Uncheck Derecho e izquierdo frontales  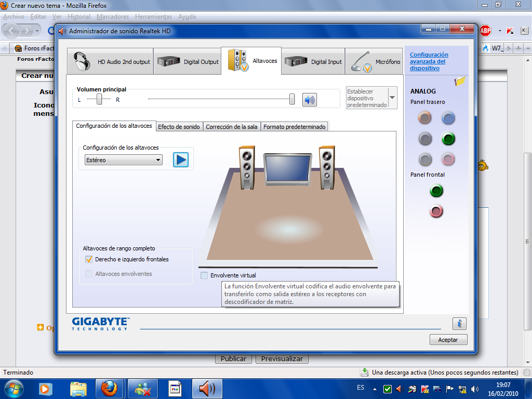pos(89,259)
